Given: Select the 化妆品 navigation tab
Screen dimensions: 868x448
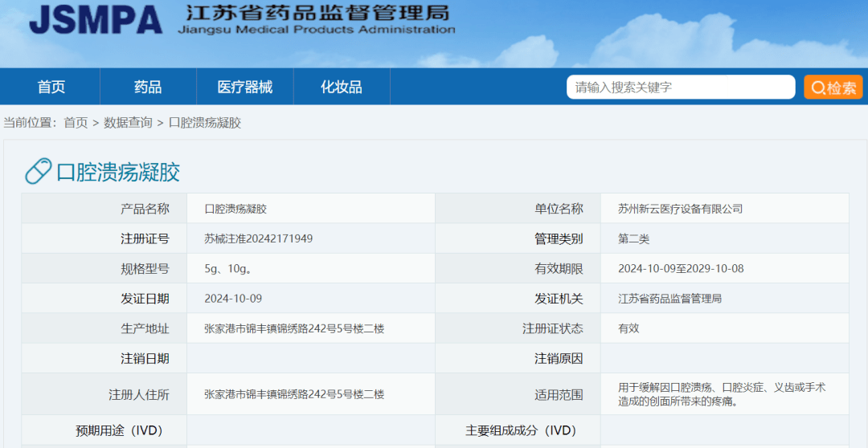Looking at the screenshot, I should point(342,87).
